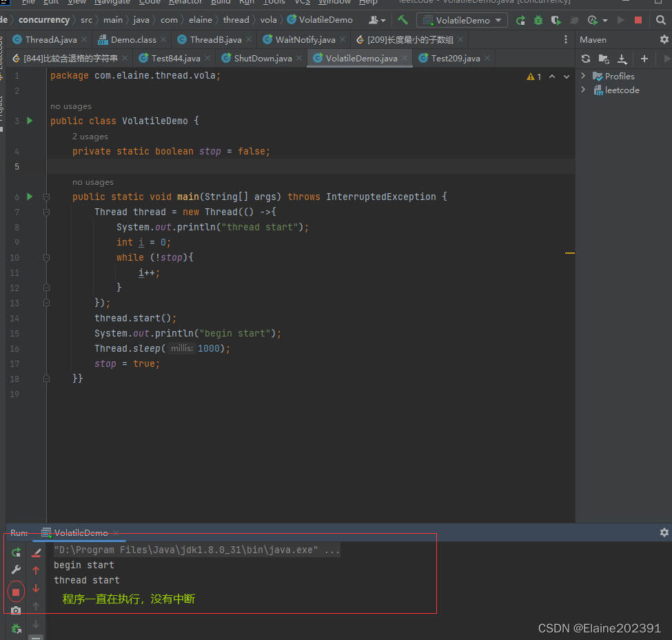
Task: Open the VolatileDemo run configuration dropdown
Action: 462,21
